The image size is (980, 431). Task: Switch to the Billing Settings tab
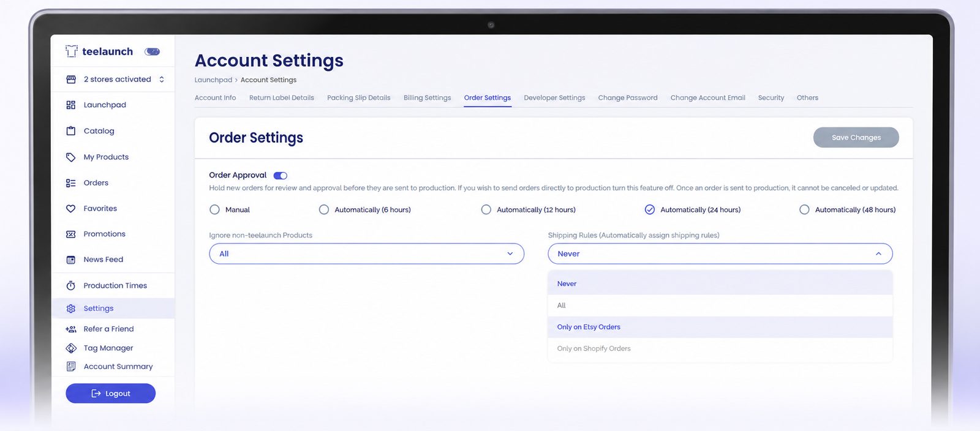point(428,98)
